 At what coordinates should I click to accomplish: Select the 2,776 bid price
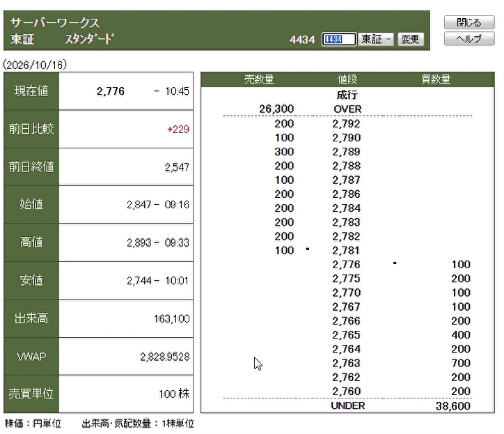(346, 265)
